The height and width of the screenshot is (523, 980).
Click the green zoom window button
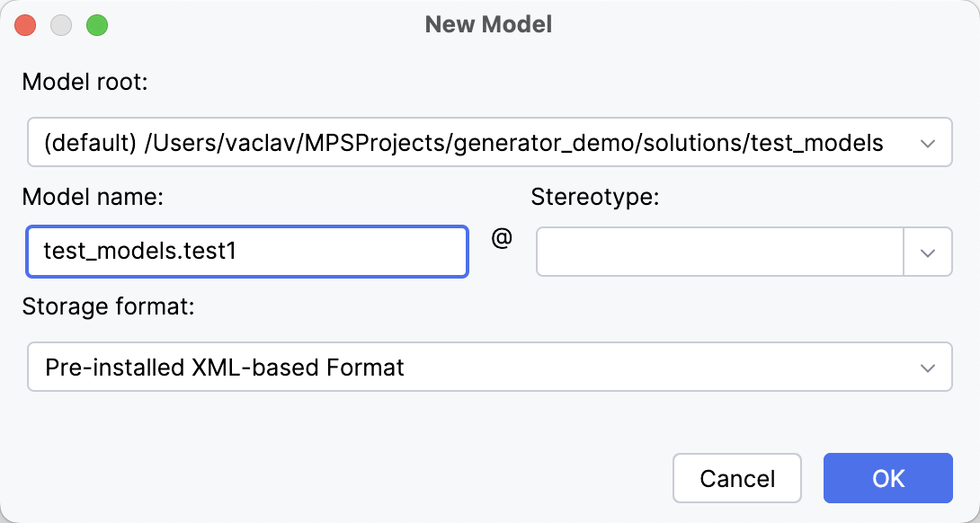96,25
